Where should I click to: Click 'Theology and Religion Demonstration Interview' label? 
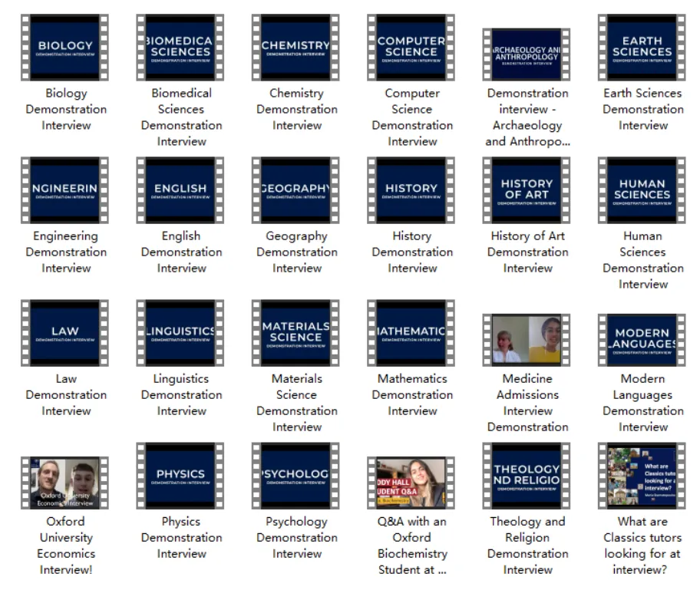527,545
